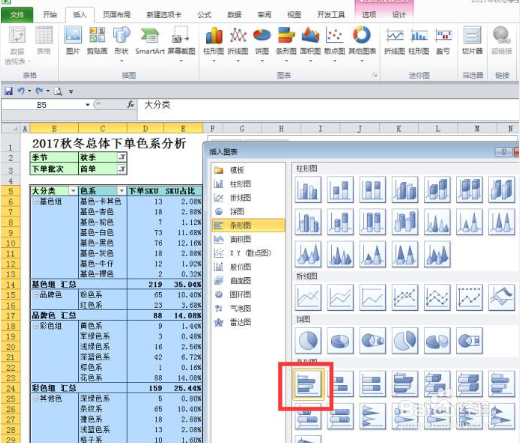Image resolution: width=521 pixels, height=443 pixels.
Task: Insert a Line sparkline
Action: pyautogui.click(x=395, y=41)
